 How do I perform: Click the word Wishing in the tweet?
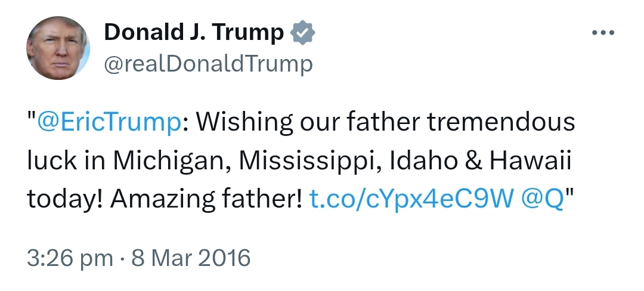pyautogui.click(x=244, y=122)
